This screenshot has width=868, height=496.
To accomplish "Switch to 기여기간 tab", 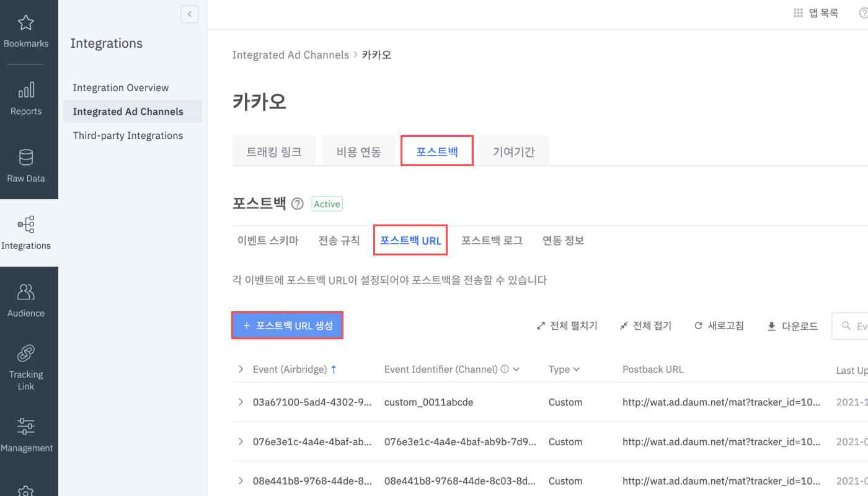I will [514, 151].
